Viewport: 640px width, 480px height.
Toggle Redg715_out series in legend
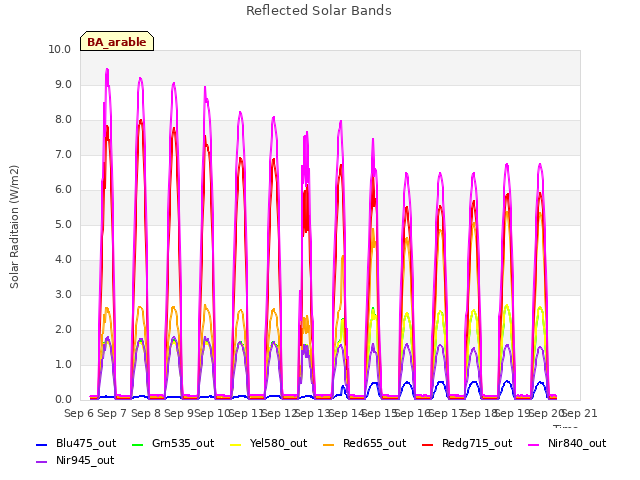click(467, 444)
